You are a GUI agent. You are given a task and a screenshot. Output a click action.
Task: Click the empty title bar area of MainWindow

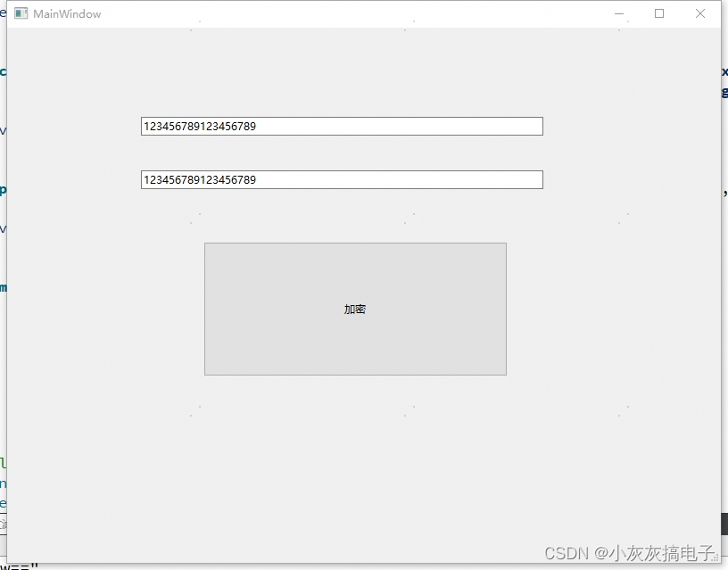click(x=357, y=12)
